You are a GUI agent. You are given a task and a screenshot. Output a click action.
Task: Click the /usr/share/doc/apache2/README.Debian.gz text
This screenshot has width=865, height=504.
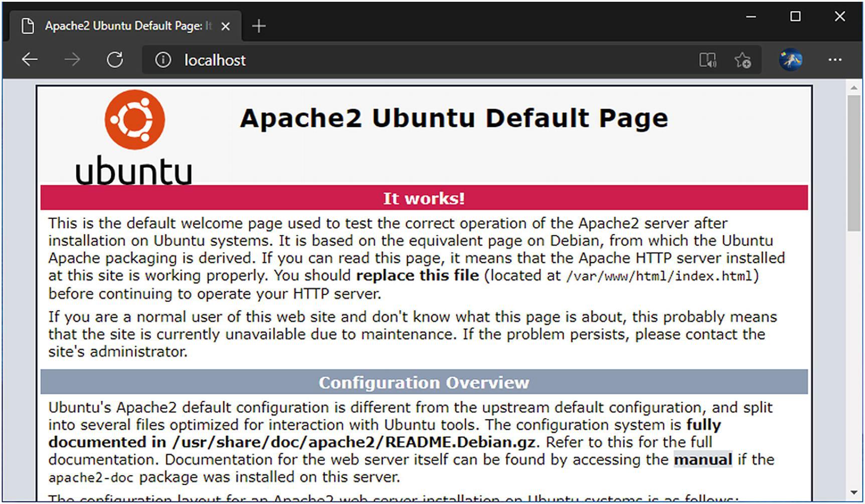click(x=354, y=442)
